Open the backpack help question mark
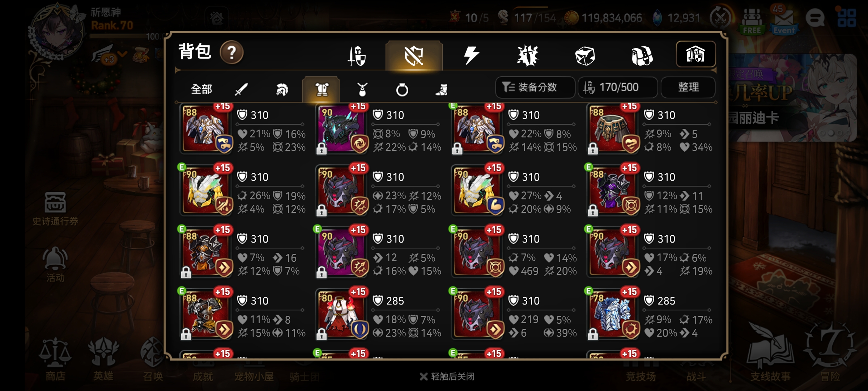868x391 pixels. pos(231,53)
